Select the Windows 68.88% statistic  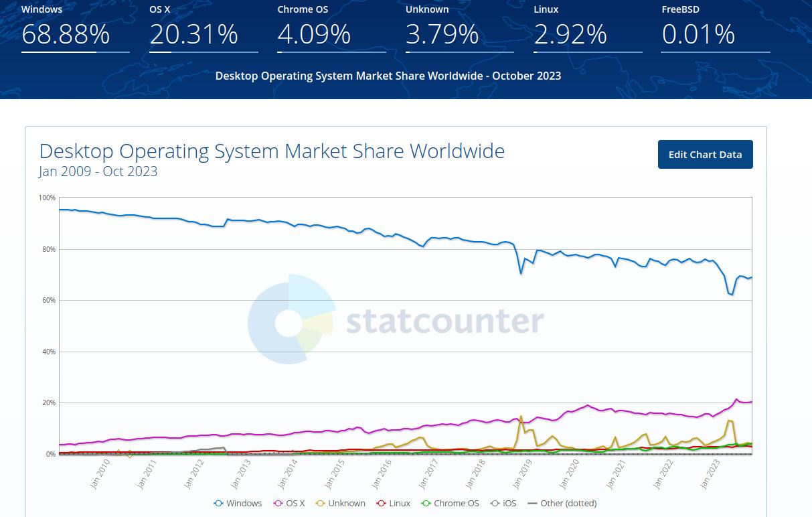pyautogui.click(x=66, y=34)
